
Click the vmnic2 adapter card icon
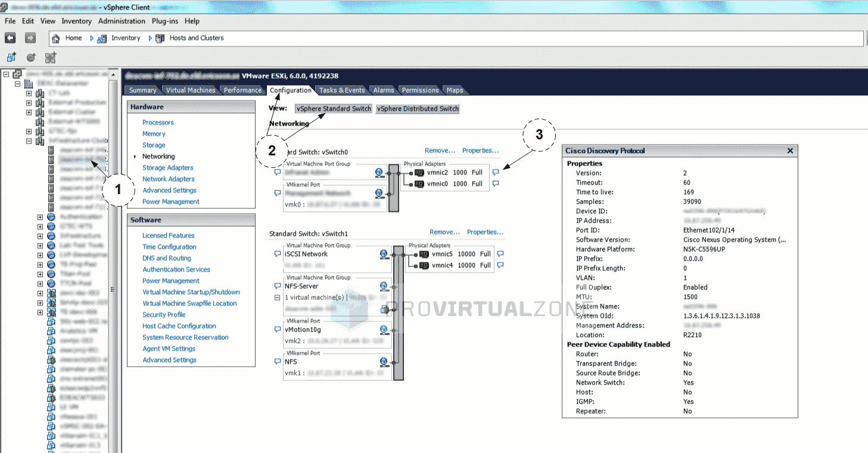419,173
